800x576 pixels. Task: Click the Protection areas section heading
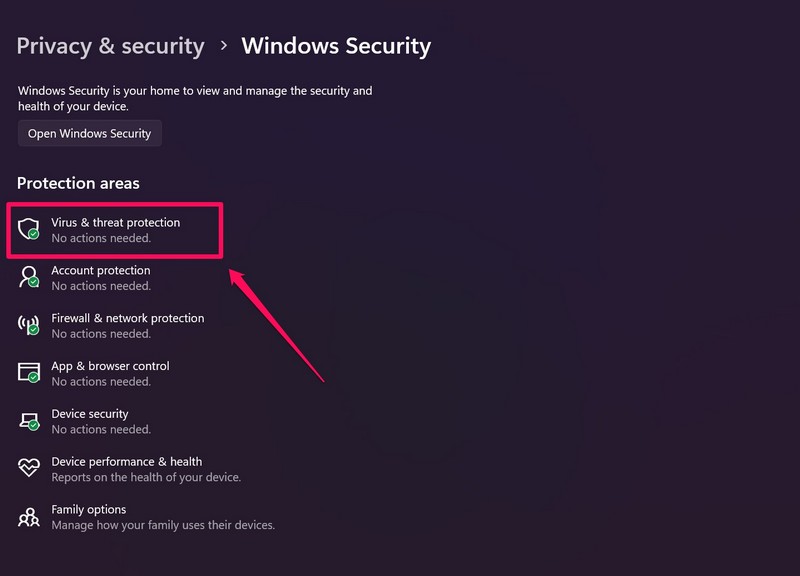point(78,183)
